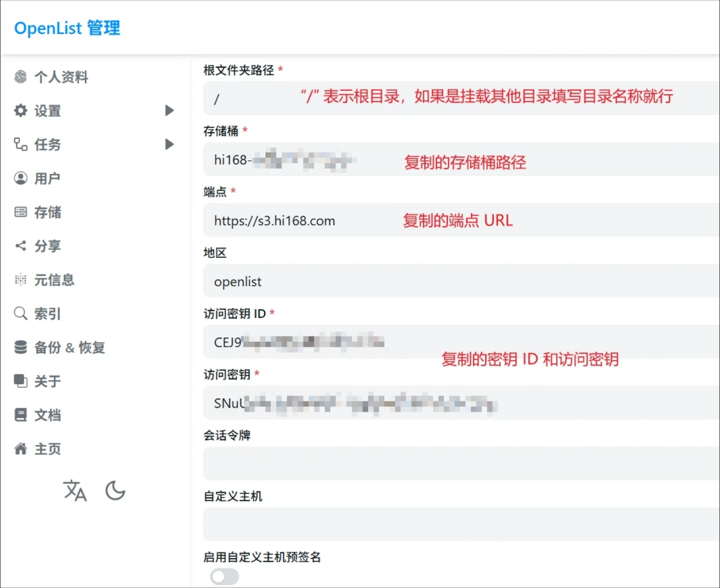Click the fingerprint icon beside 个人资料
The width and height of the screenshot is (720, 588).
(21, 77)
